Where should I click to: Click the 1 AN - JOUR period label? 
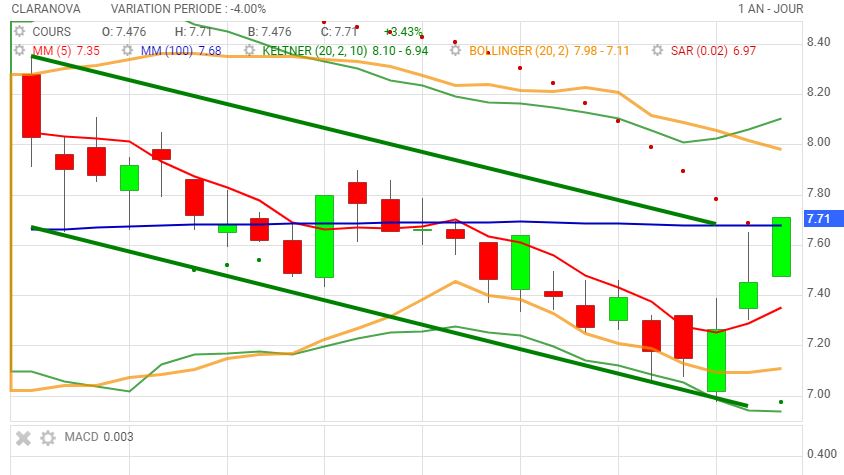[x=770, y=9]
